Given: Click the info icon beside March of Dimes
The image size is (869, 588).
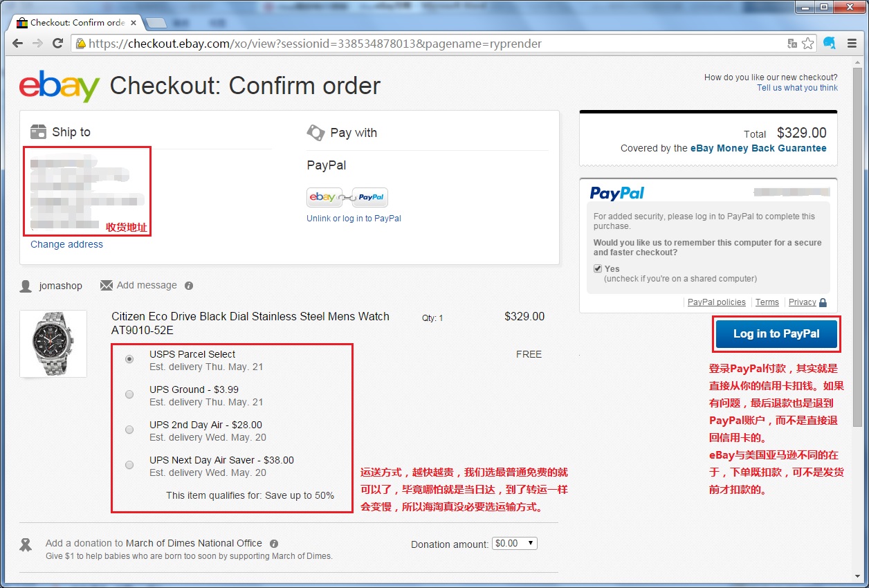Looking at the screenshot, I should tap(274, 544).
